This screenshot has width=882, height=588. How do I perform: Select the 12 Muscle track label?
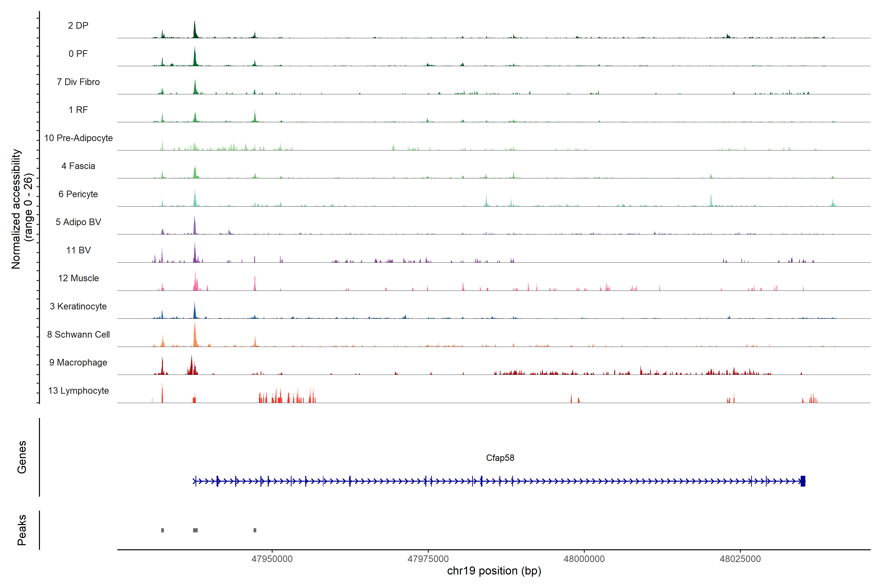78,278
